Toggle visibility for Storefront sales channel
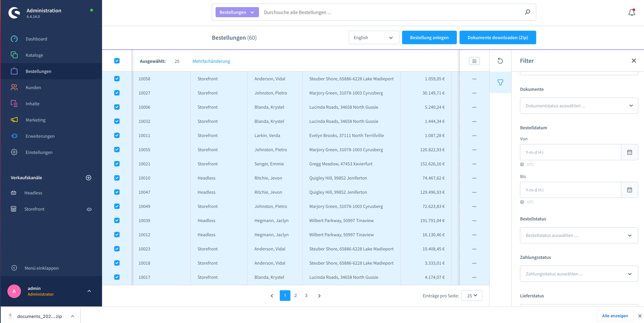 click(89, 209)
